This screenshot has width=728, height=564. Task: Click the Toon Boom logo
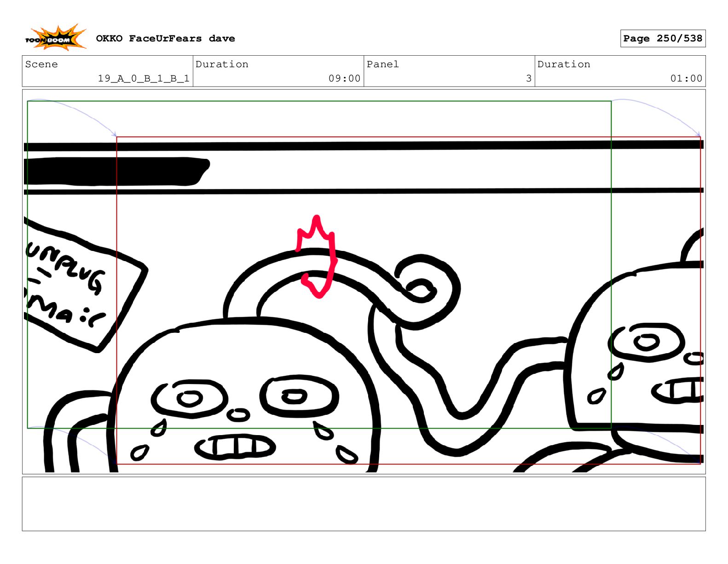point(55,38)
